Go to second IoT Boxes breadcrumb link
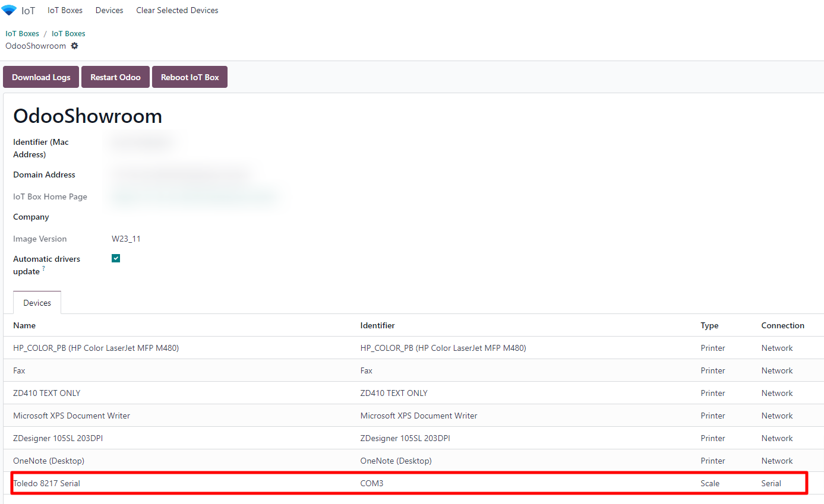Image resolution: width=824 pixels, height=504 pixels. [x=68, y=34]
